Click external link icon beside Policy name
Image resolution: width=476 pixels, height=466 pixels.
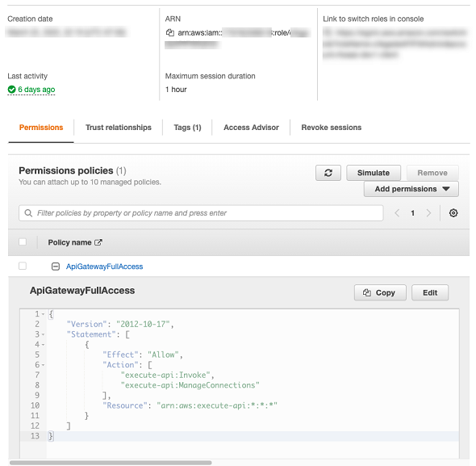click(x=98, y=242)
